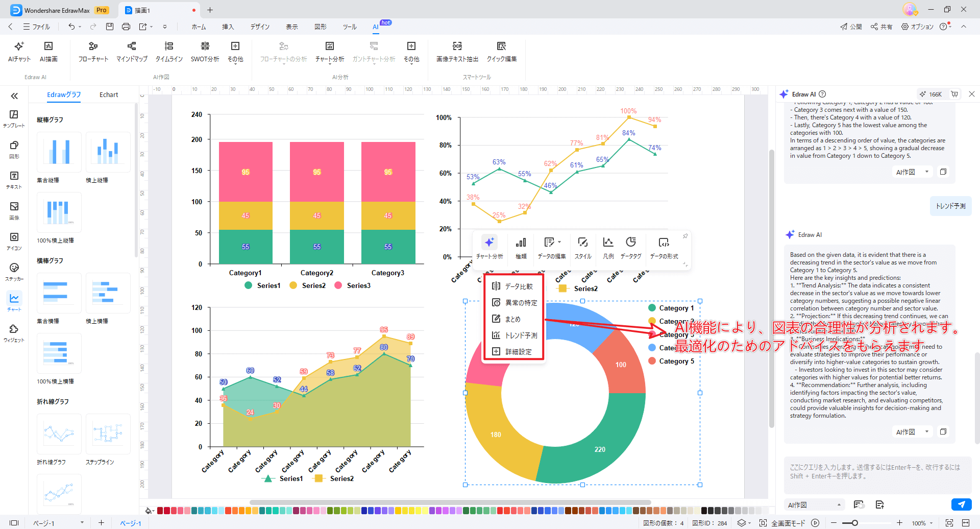Select トレンド予測 from the context menu
This screenshot has width=980, height=529.
pyautogui.click(x=521, y=335)
